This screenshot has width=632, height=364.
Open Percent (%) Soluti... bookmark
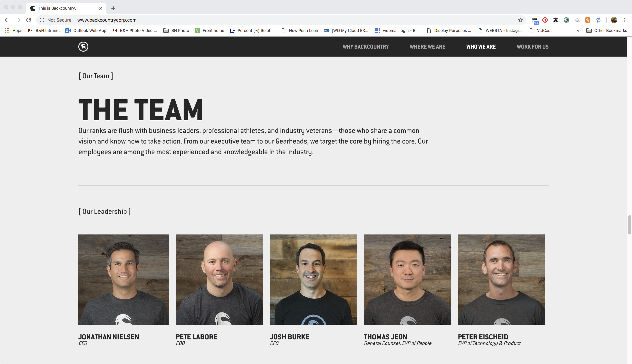(x=252, y=30)
